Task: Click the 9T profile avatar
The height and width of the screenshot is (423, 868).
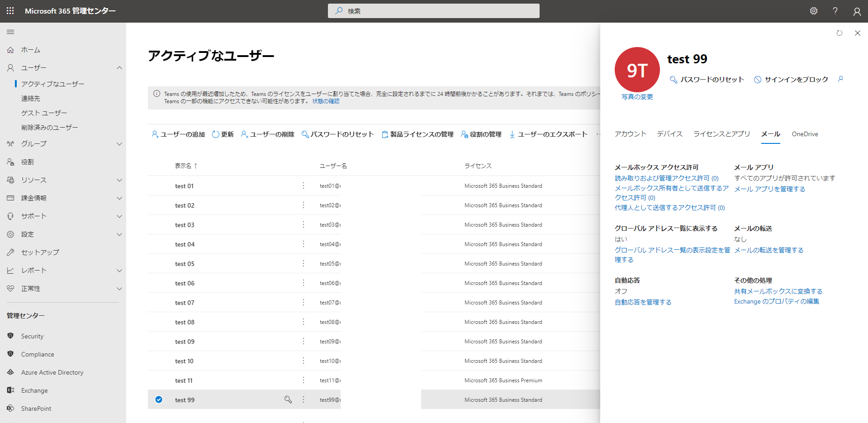Action: (x=637, y=70)
